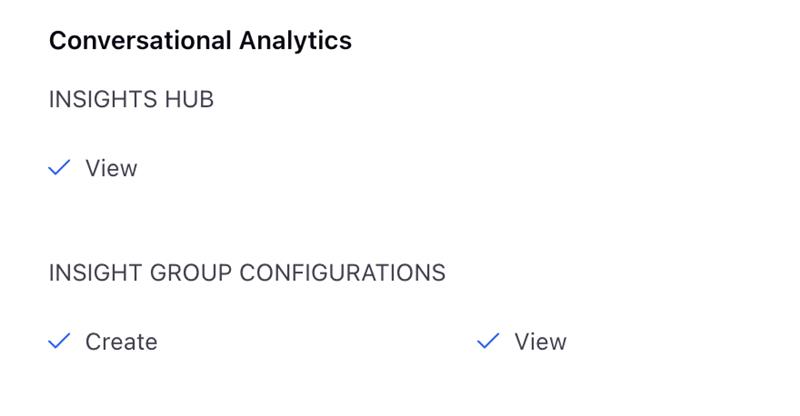Toggle View permission under Insights Hub
The width and height of the screenshot is (800, 416).
(x=93, y=168)
